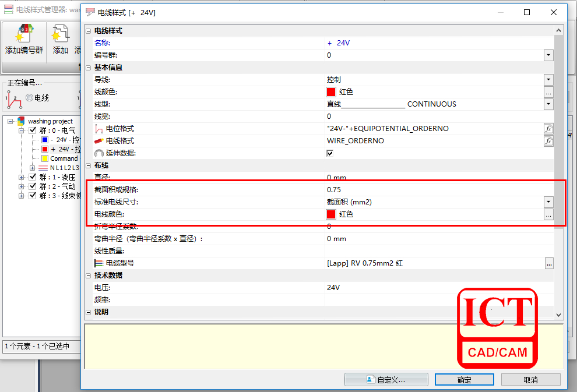This screenshot has height=392, width=577.
Task: Click browse button for 电缆型号 row
Action: point(548,263)
